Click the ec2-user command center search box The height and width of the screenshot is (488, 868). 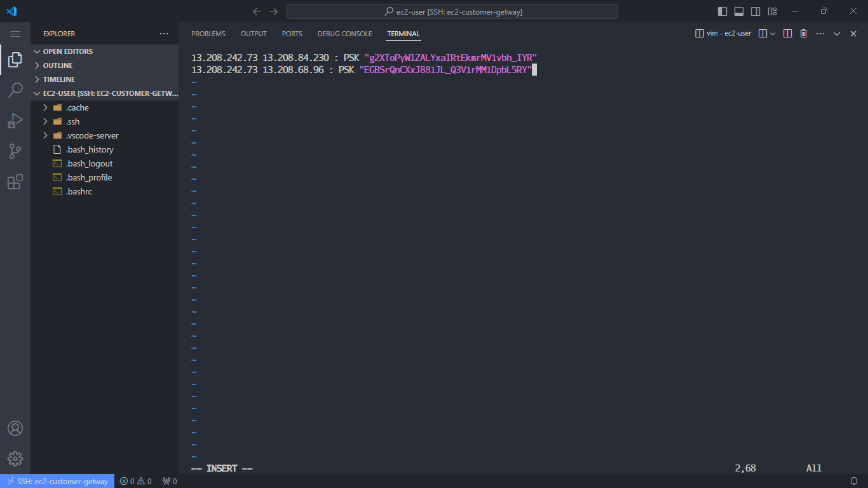coord(452,11)
